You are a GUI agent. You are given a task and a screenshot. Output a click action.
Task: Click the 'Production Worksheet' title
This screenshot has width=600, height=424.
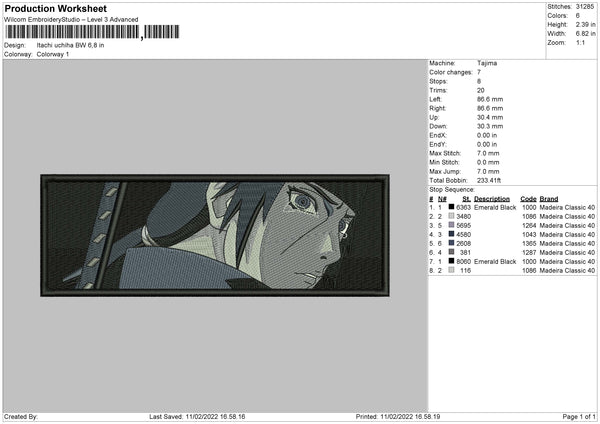(x=55, y=8)
